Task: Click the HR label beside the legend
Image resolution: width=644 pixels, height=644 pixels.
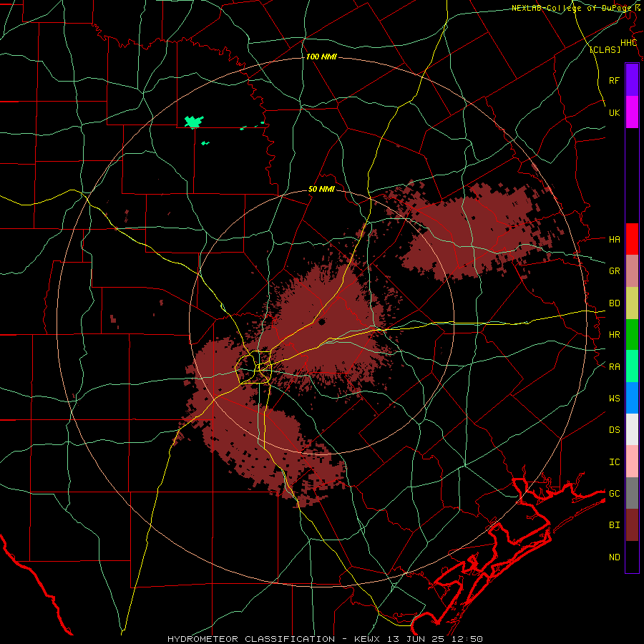Action: point(614,335)
